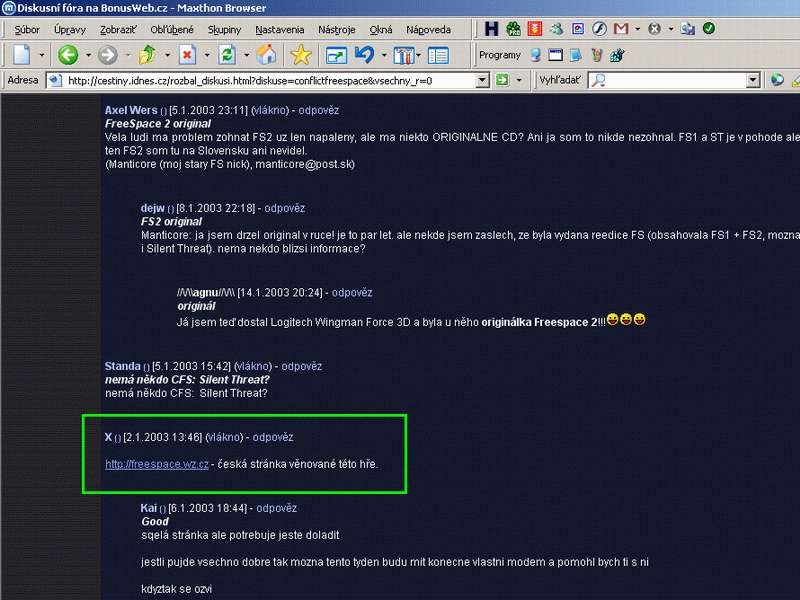Expand the forward button history dropdown
800x600 pixels.
128,55
